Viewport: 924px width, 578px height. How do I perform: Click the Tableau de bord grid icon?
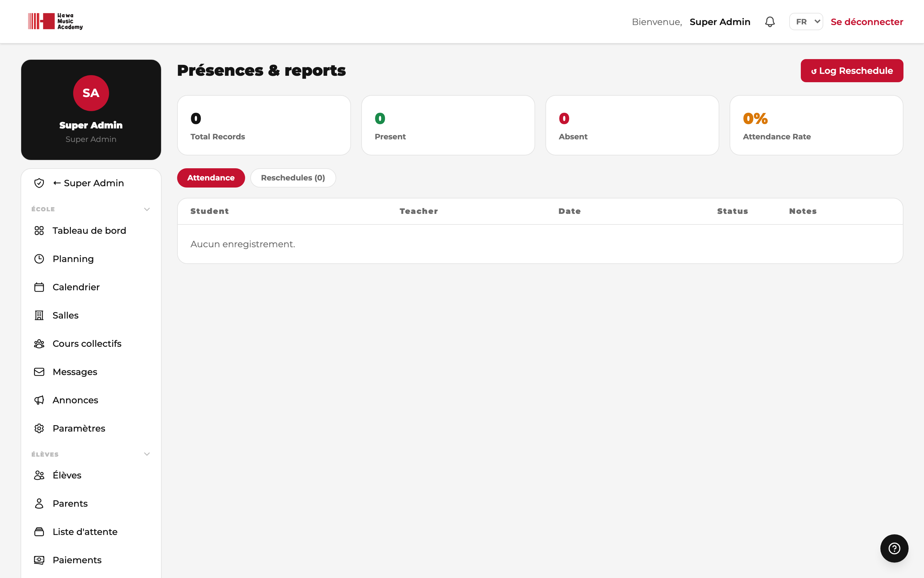pyautogui.click(x=39, y=231)
